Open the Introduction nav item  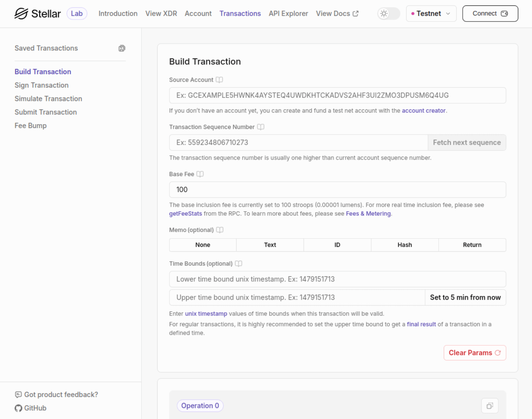[118, 13]
